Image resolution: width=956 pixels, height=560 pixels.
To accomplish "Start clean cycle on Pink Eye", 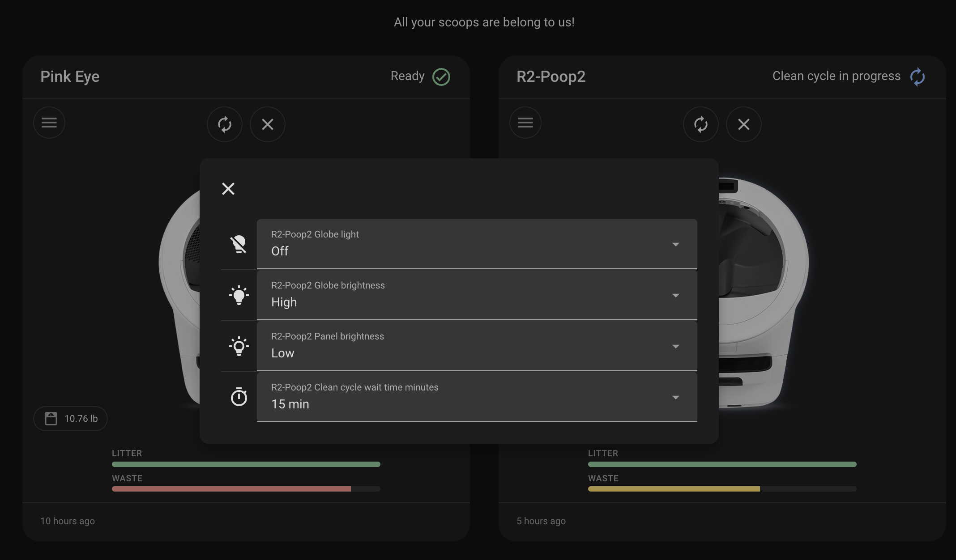I will point(225,124).
